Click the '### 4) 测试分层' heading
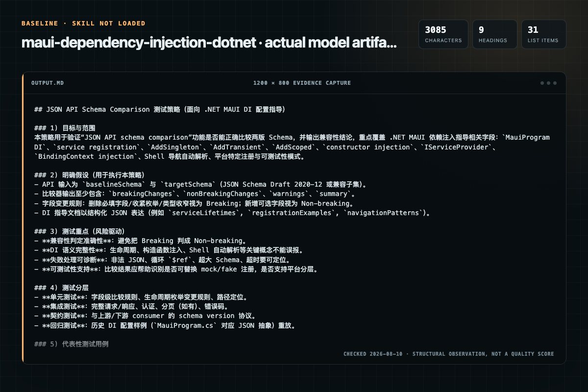 [61, 287]
